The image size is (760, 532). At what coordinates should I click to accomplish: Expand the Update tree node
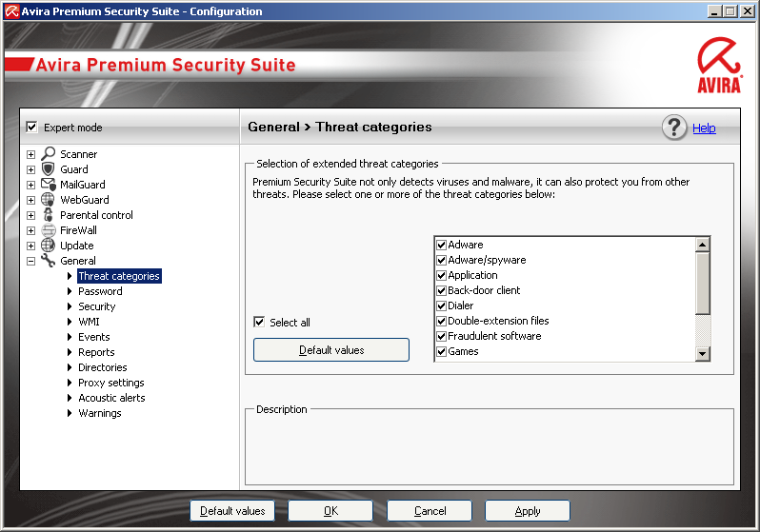point(31,246)
